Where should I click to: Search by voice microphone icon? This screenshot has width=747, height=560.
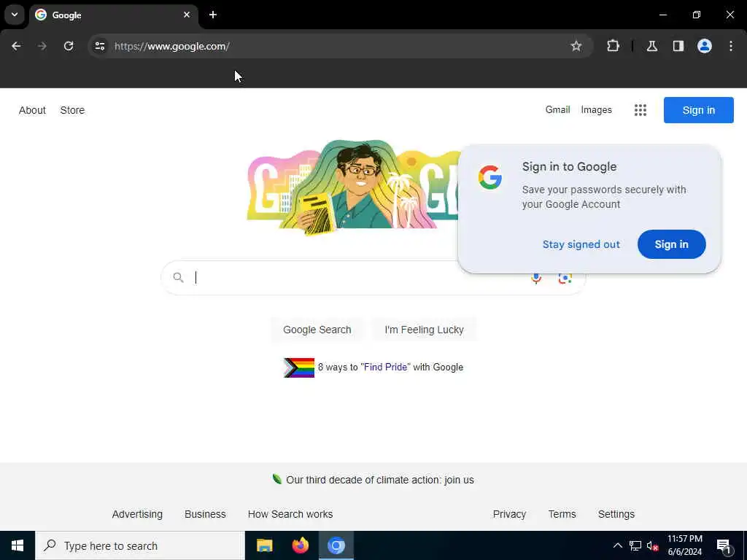(x=536, y=278)
